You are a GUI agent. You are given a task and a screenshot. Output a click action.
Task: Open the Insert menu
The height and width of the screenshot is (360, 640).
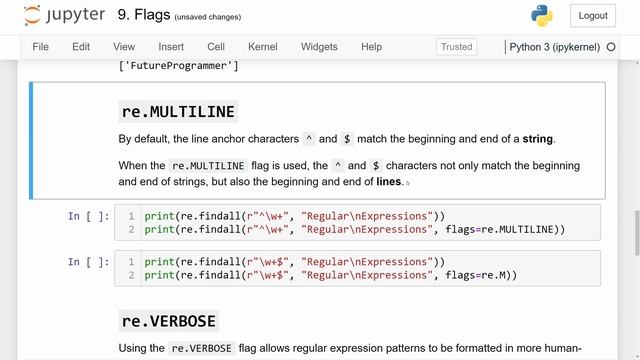171,47
